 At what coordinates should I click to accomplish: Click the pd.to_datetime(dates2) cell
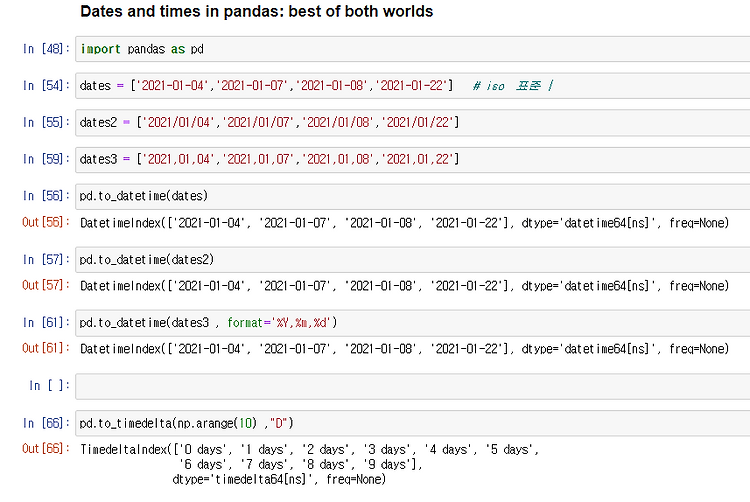coord(412,260)
